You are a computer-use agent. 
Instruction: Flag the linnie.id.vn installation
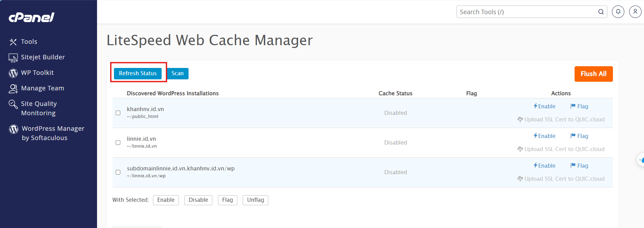[579, 136]
